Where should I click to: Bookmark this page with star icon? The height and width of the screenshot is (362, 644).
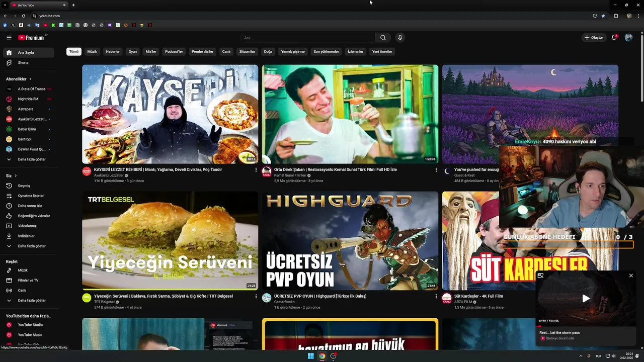603,16
